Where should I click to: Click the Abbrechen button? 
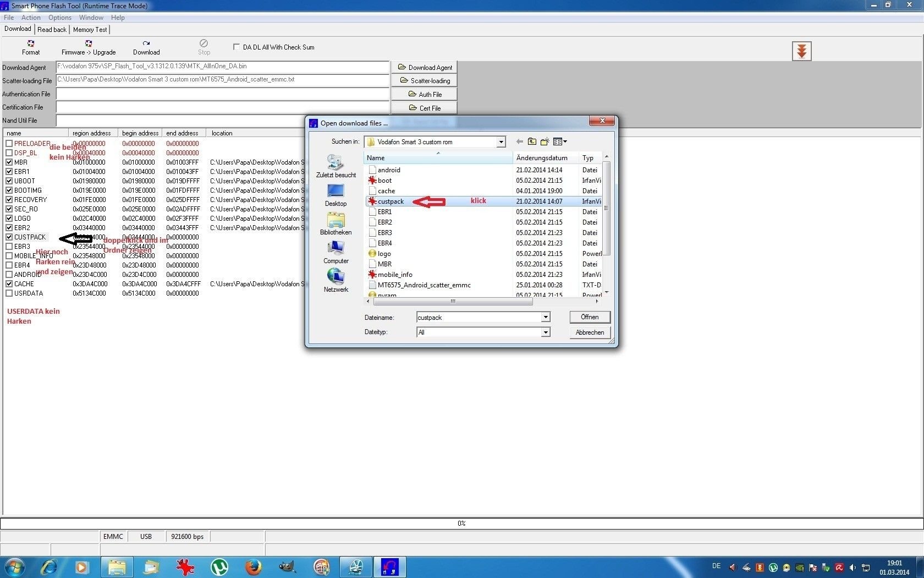pyautogui.click(x=590, y=332)
